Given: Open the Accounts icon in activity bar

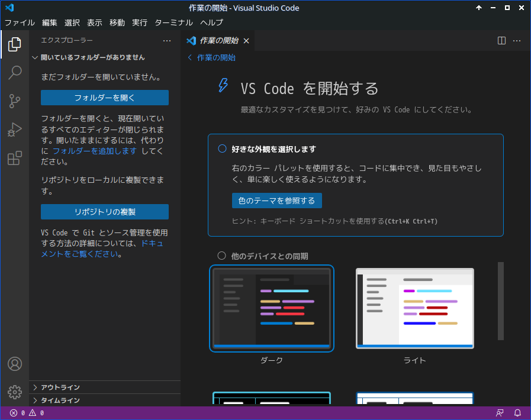Looking at the screenshot, I should [15, 364].
